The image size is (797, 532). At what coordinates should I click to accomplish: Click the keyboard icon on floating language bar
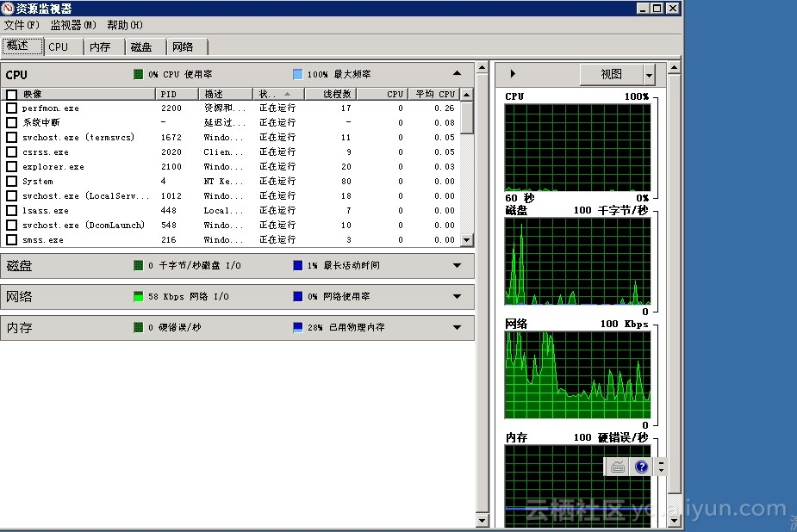pos(618,467)
